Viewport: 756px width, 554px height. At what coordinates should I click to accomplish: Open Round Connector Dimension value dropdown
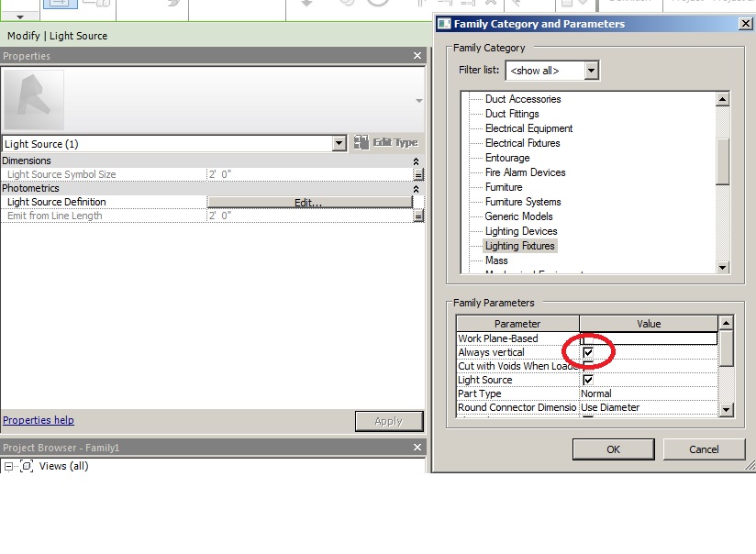(x=648, y=407)
